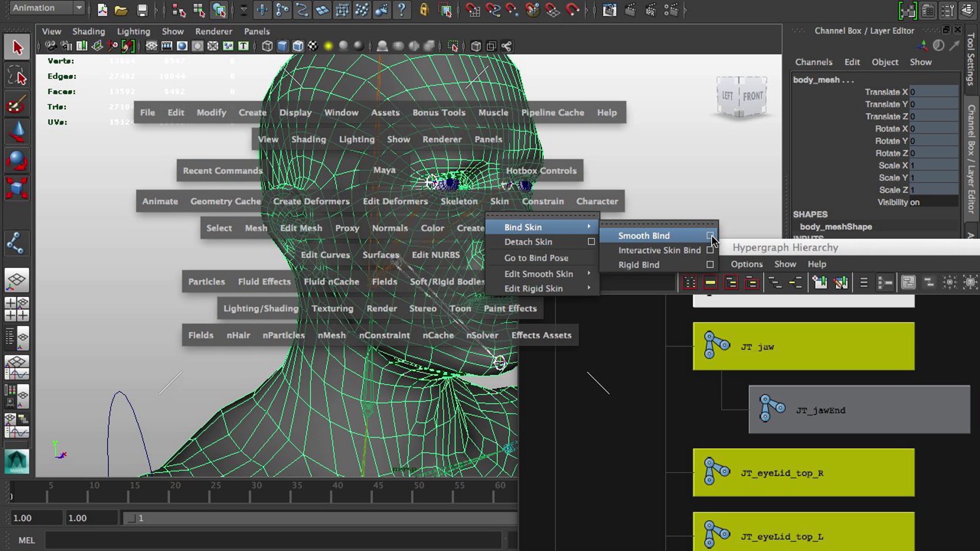Choose the Lasso select tool
Viewport: 980px width, 551px height.
coord(17,76)
